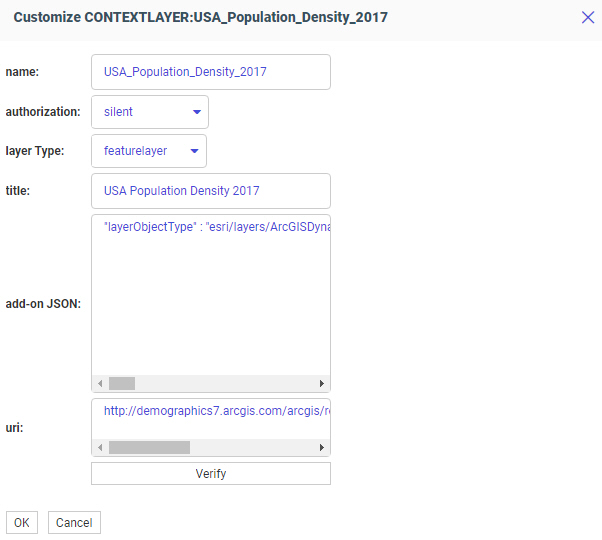The image size is (602, 540).
Task: Confirm with the OK button
Action: (22, 523)
